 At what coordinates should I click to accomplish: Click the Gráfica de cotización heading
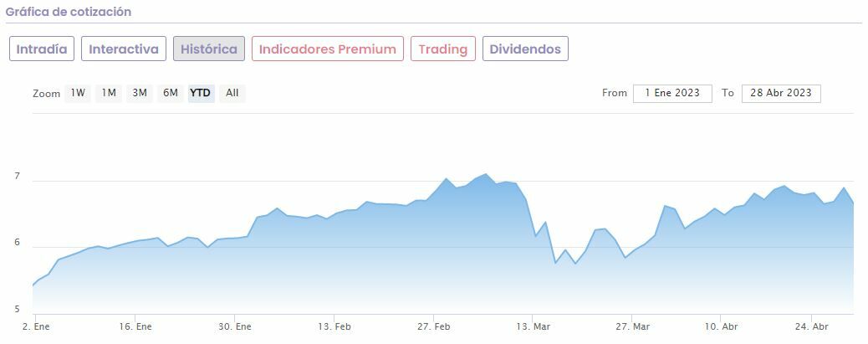pyautogui.click(x=69, y=13)
